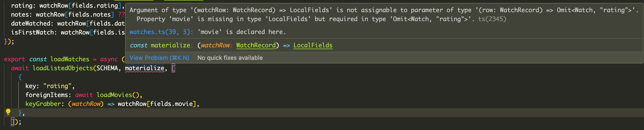
Task: Click the dateWatched property name
Action: coord(30,23)
